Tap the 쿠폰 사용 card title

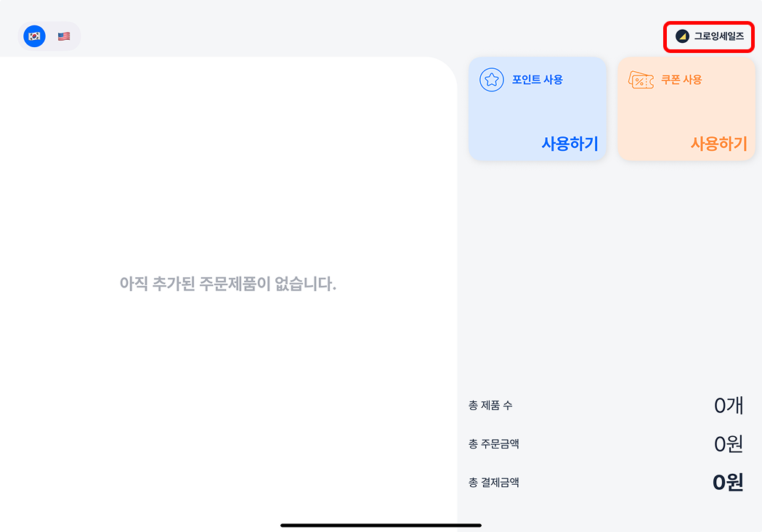pyautogui.click(x=681, y=80)
